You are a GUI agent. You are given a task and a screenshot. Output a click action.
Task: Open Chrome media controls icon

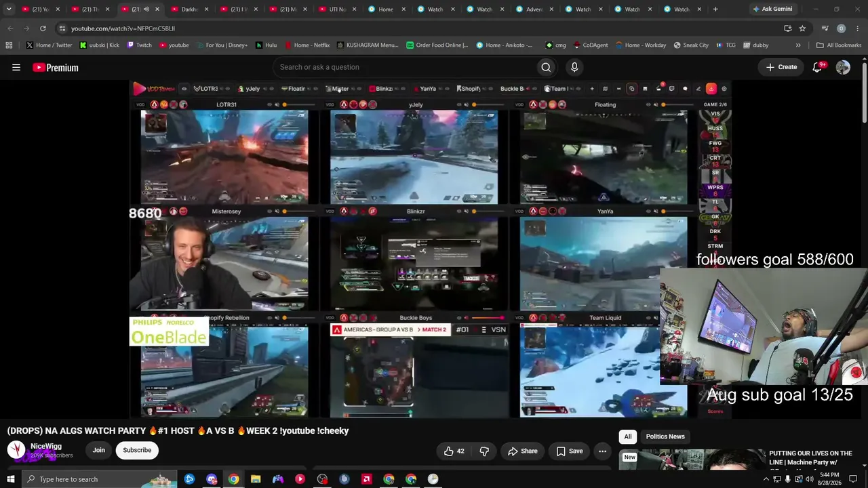coord(825,28)
